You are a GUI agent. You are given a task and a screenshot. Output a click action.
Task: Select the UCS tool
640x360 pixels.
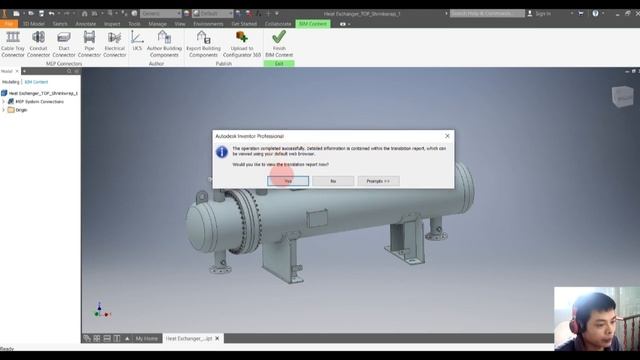click(x=137, y=41)
